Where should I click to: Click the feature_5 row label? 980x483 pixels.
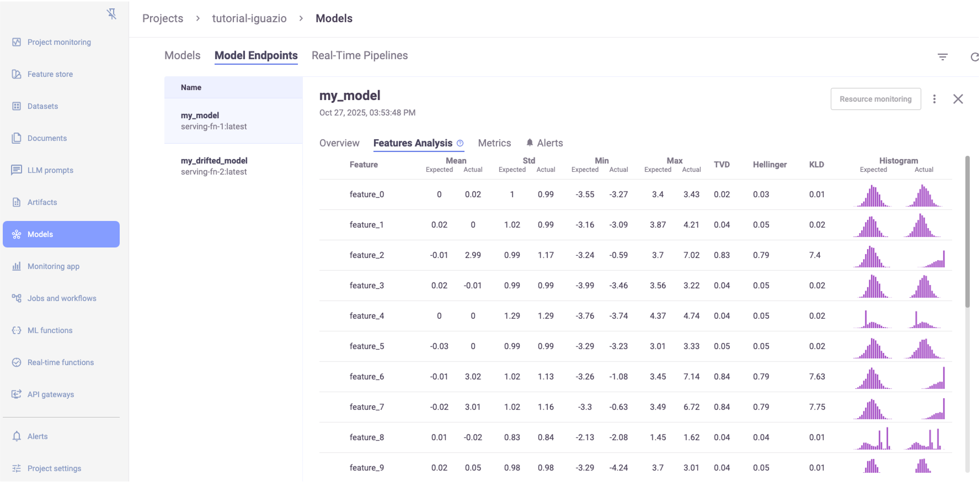[367, 346]
